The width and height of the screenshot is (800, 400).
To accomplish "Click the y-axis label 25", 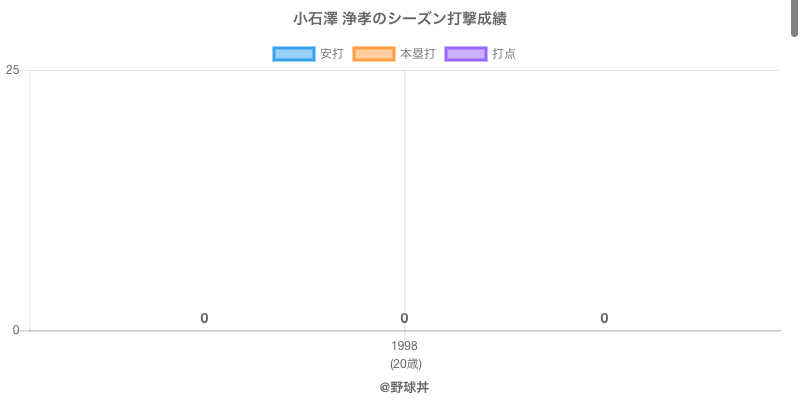I will [x=12, y=70].
